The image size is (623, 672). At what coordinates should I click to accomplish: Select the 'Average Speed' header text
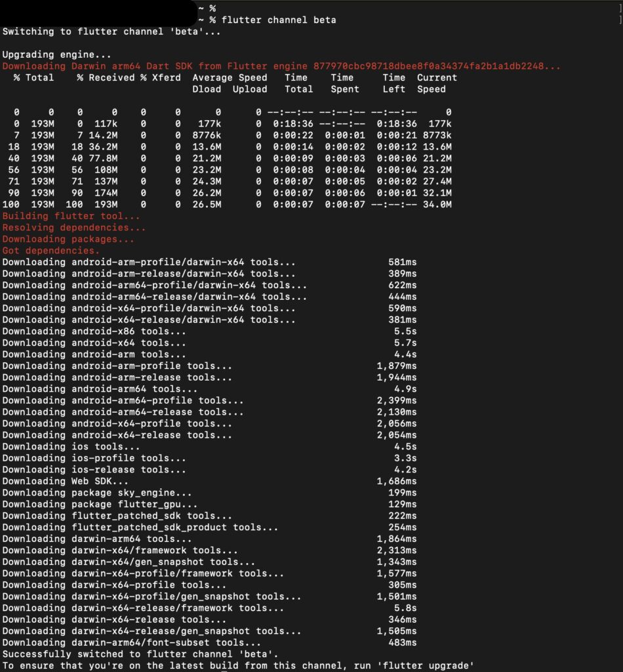[230, 78]
